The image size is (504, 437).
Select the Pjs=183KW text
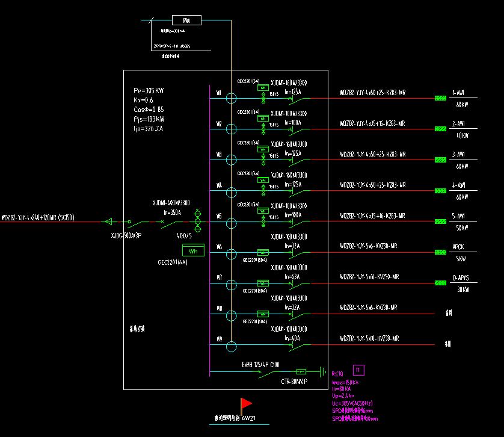[x=149, y=119]
